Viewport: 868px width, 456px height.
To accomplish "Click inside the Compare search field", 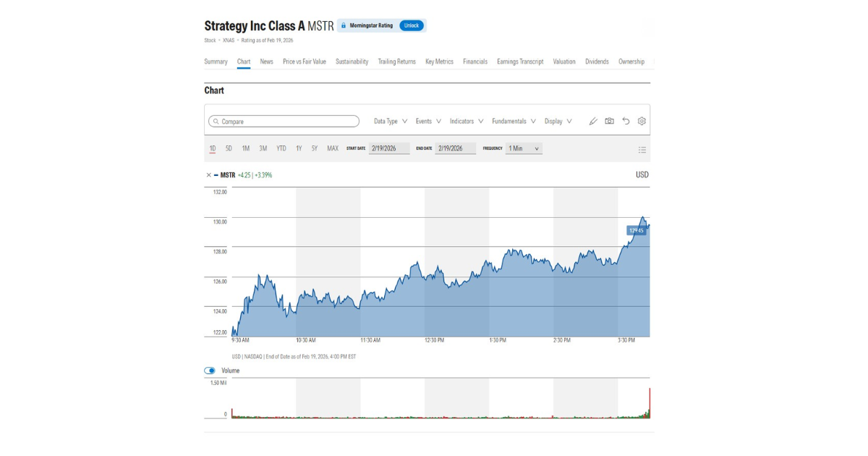I will 282,121.
